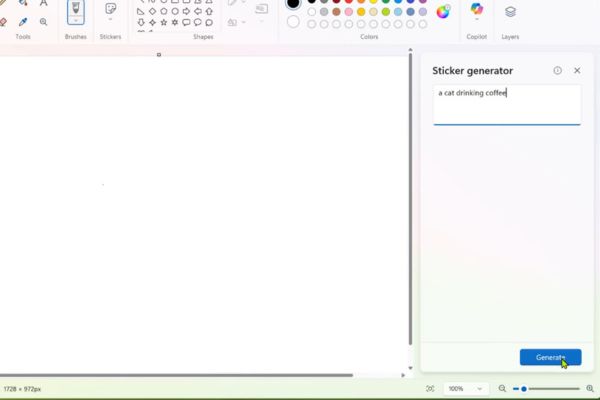Select the Brushes tool
Viewport: 600px width, 400px height.
[x=75, y=10]
